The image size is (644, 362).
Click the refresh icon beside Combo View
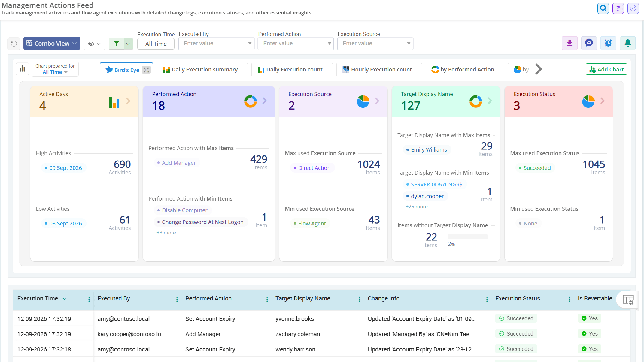point(14,44)
